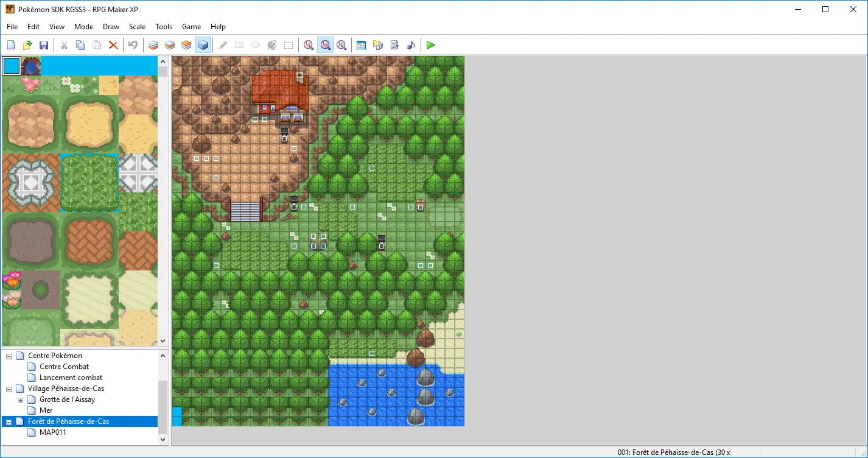Open the Database editor

click(361, 44)
